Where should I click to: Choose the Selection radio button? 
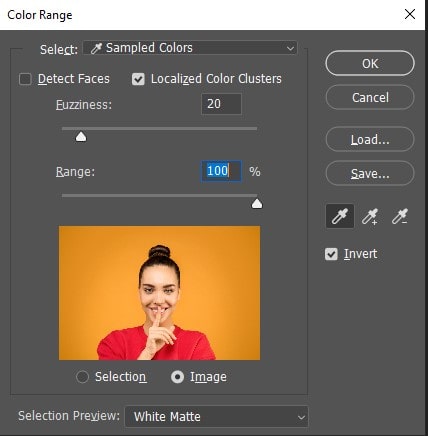82,377
